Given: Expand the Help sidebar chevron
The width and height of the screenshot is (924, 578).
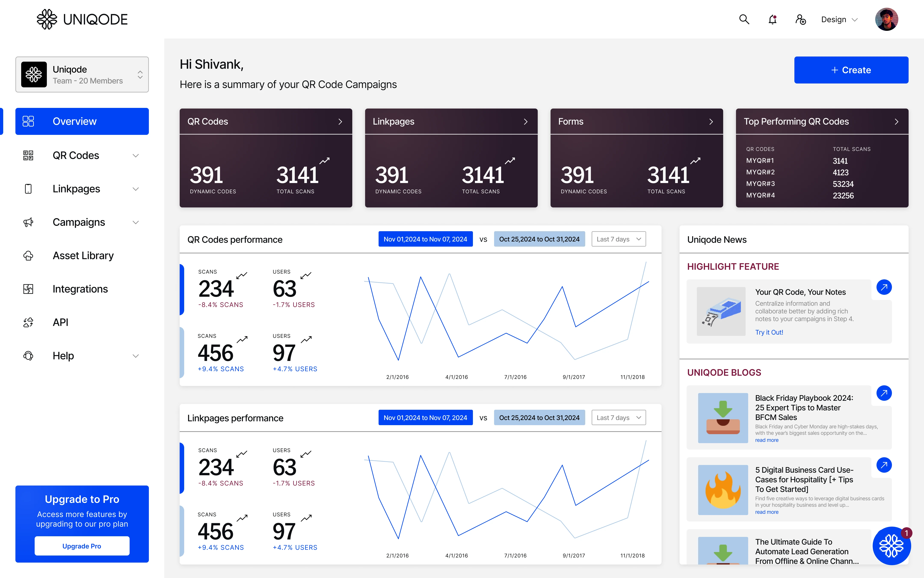Looking at the screenshot, I should pos(136,356).
